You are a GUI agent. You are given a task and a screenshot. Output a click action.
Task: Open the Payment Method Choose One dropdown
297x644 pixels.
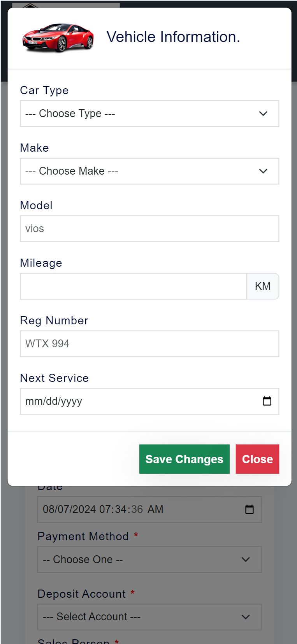tap(149, 559)
